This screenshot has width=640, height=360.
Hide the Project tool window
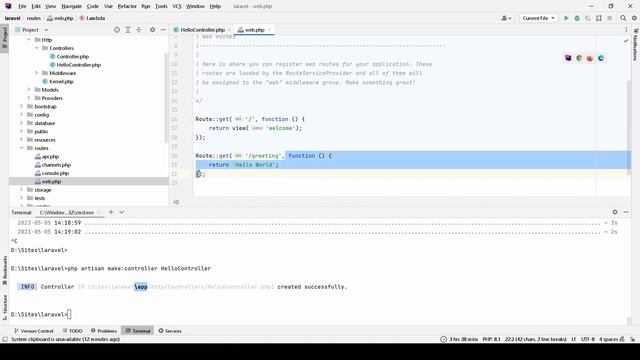163,30
